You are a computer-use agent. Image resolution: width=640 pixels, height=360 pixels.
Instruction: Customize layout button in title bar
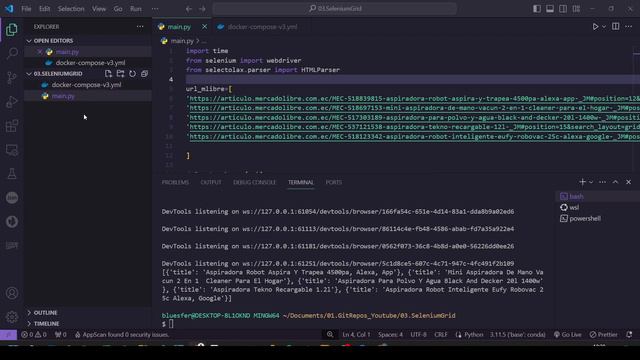576,9
